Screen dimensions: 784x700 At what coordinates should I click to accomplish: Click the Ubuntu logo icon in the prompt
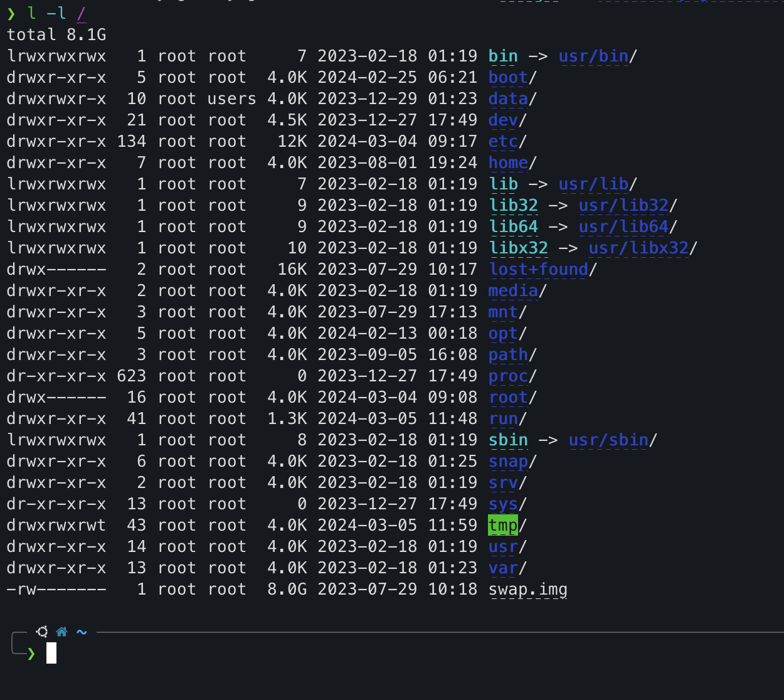coord(42,632)
